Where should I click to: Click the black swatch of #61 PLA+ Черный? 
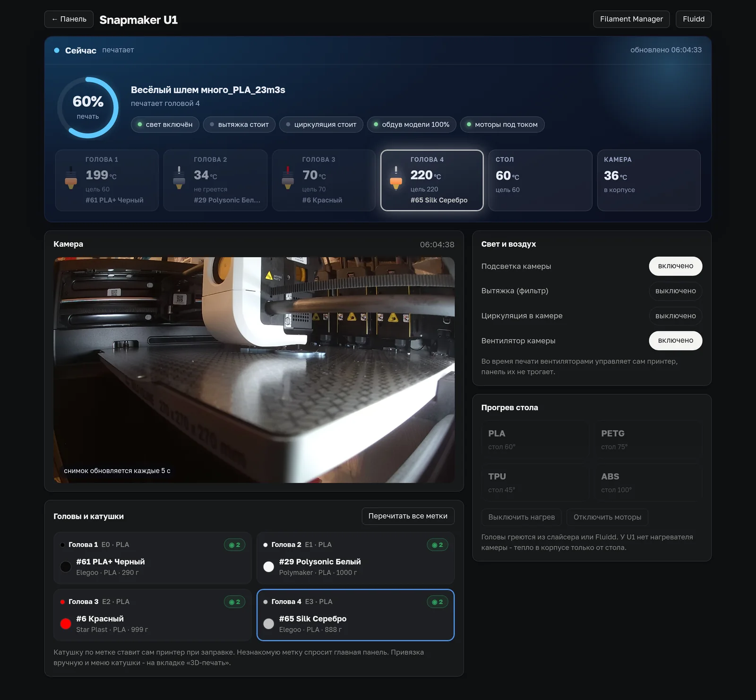[66, 567]
